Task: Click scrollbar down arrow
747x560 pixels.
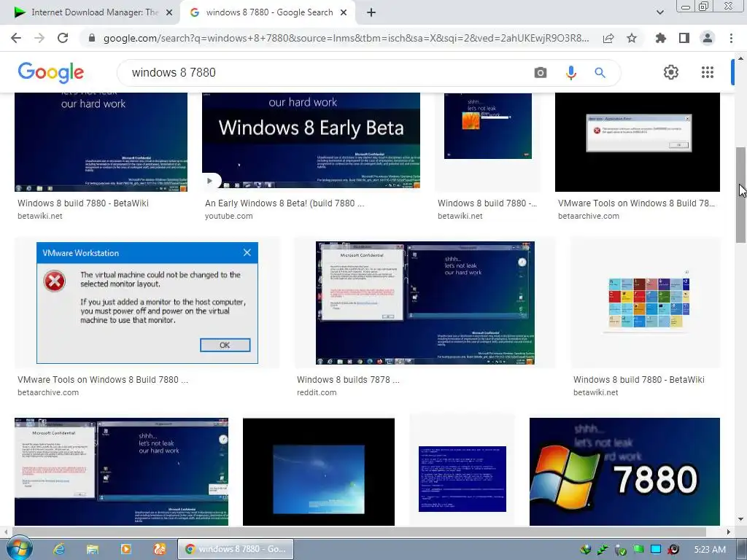Action: (x=741, y=519)
